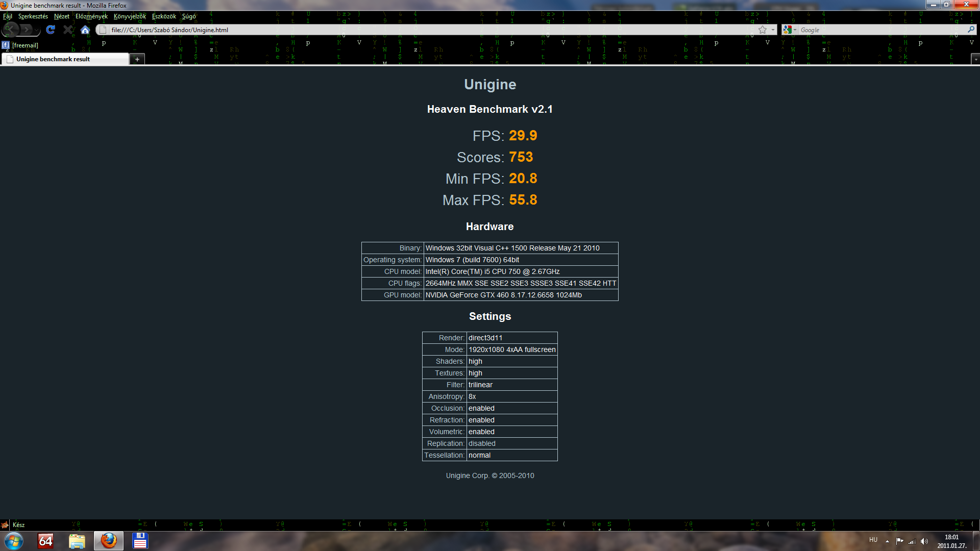The width and height of the screenshot is (980, 551).
Task: Bookmark this page with the star icon
Action: (x=763, y=30)
